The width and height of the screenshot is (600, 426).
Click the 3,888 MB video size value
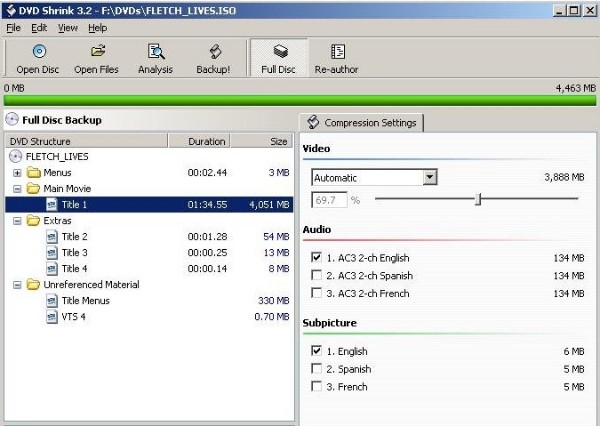pos(564,177)
